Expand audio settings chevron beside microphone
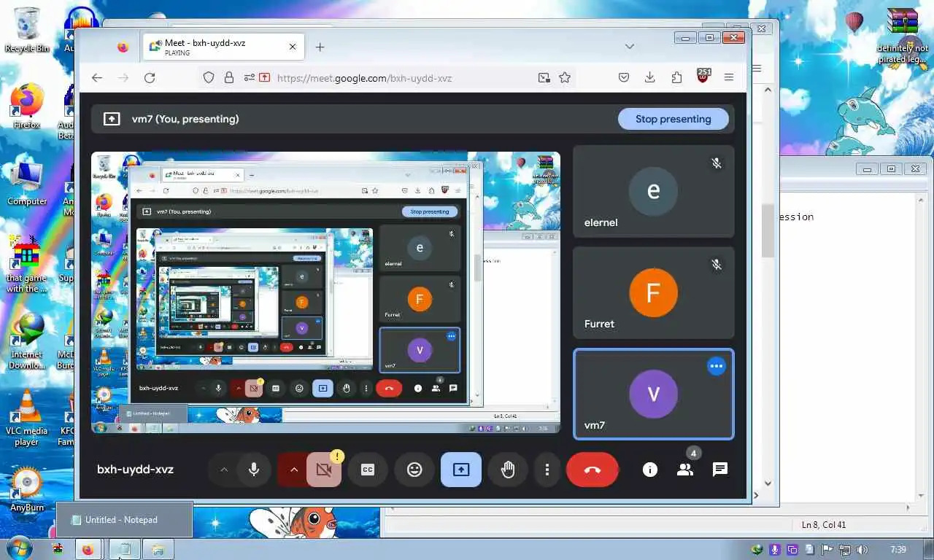This screenshot has height=560, width=934. pos(224,470)
